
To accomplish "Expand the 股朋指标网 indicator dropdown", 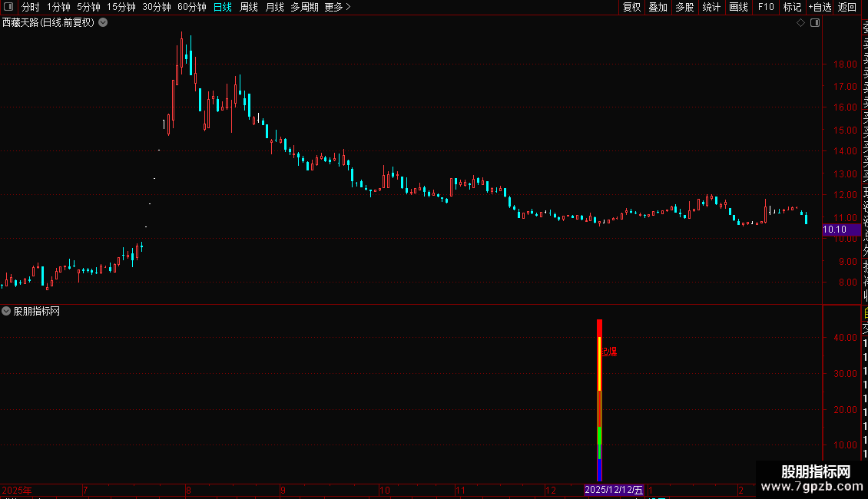I will tap(6, 311).
